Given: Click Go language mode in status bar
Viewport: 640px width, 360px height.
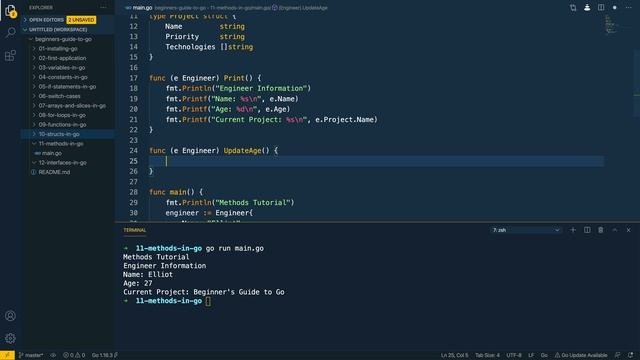Looking at the screenshot, I should (x=544, y=355).
